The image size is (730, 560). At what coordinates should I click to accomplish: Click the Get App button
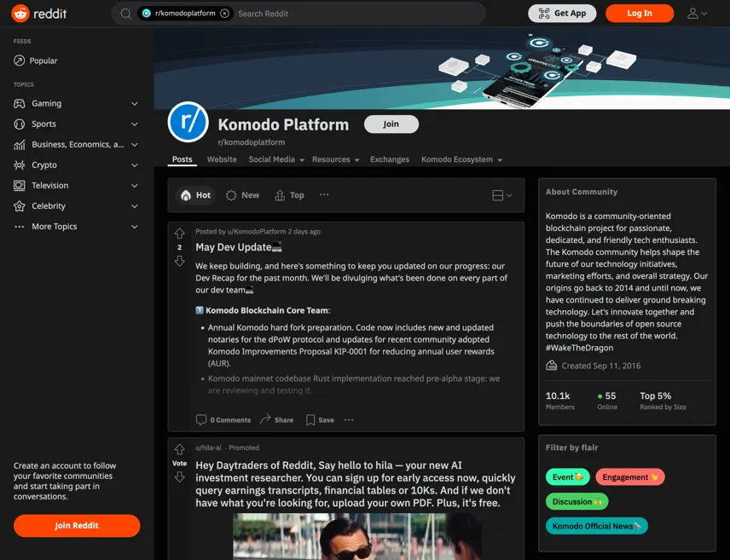[562, 14]
